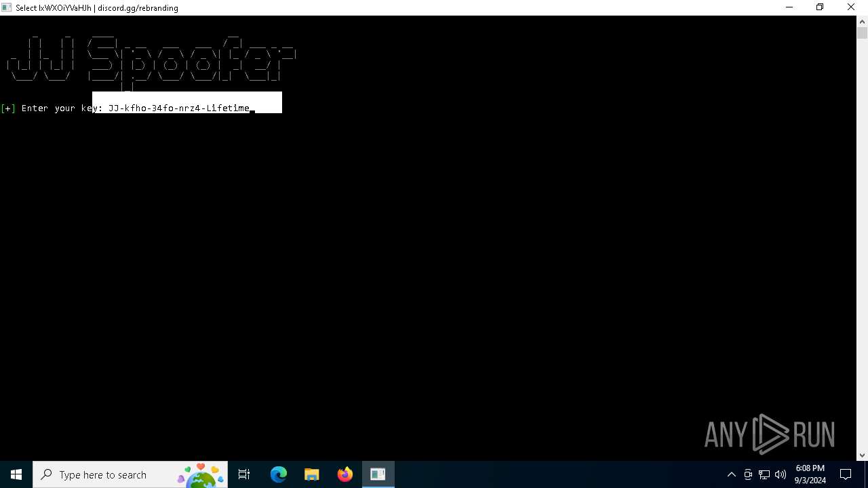Close the console window
This screenshot has height=488, width=868.
(851, 7)
